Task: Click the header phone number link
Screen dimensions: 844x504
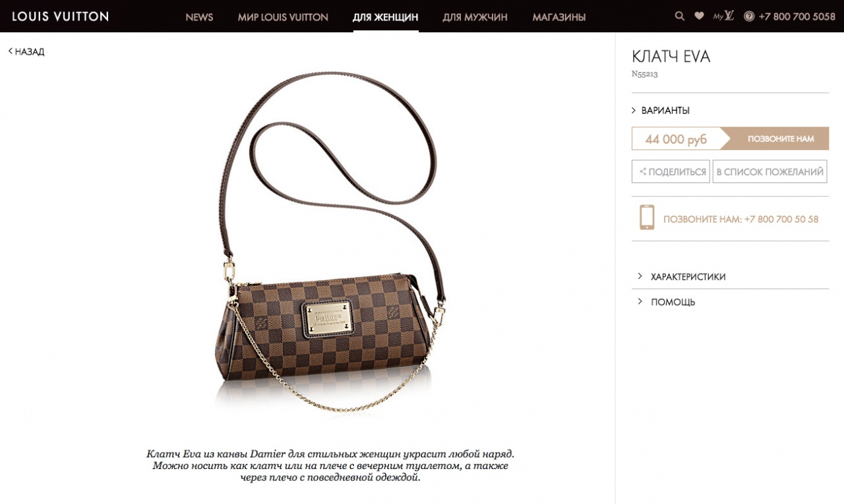Action: [797, 16]
